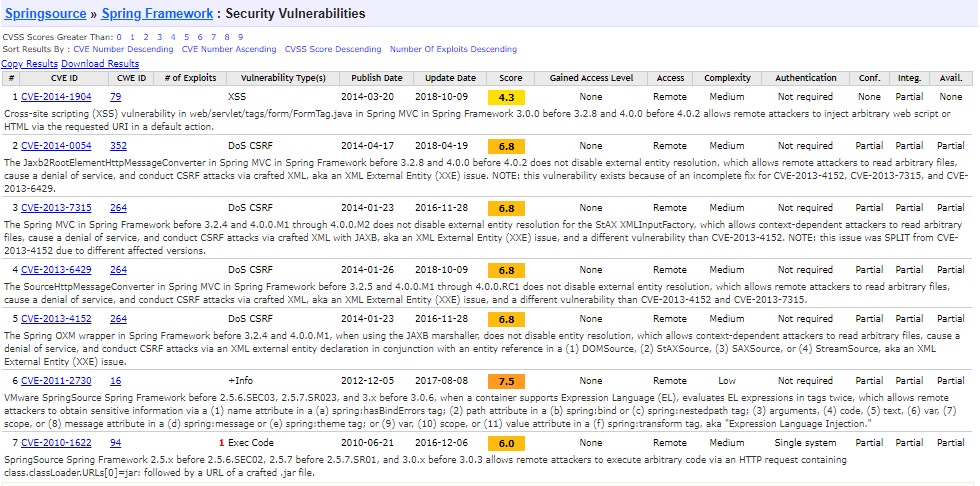Filter CVSS scores greater than 9
Screen dimensions: 980x486
pos(241,37)
